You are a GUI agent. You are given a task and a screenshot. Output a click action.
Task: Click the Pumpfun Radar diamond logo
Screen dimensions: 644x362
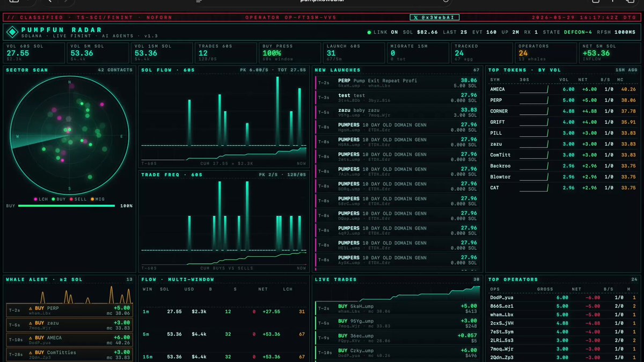coord(12,33)
